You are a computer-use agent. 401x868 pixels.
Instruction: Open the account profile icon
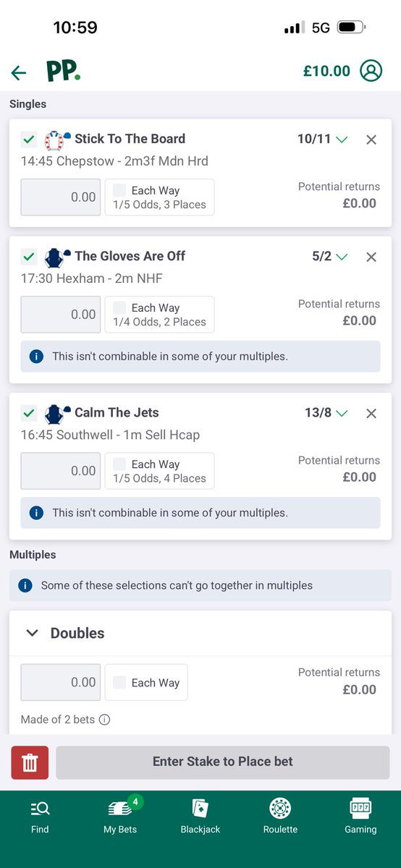pyautogui.click(x=371, y=71)
